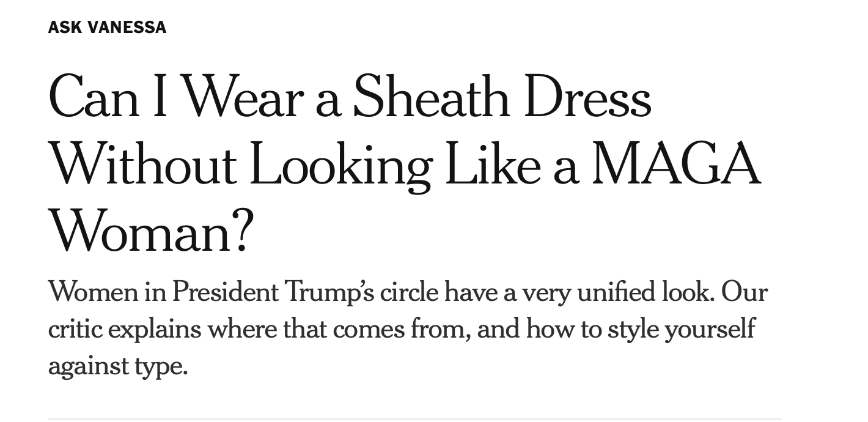Click "President Trump's" in the summary text
Image resolution: width=868 pixels, height=422 pixels.
coord(273,292)
